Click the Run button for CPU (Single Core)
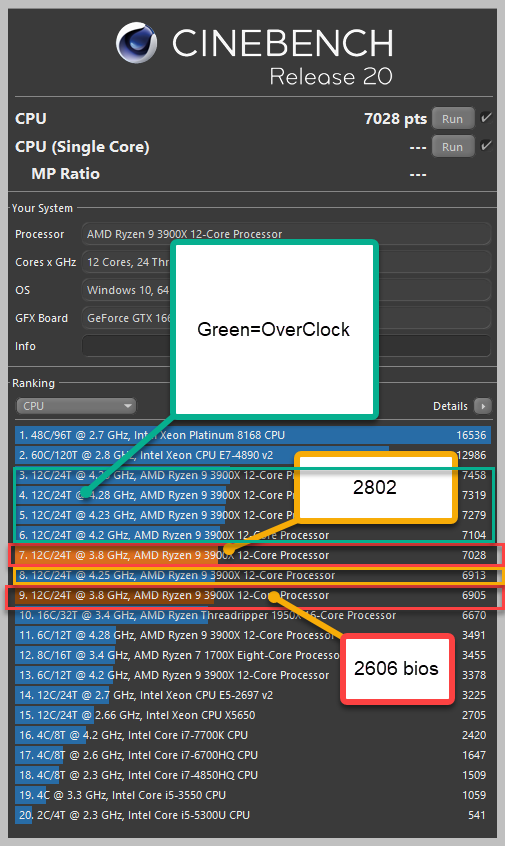Screen dimensions: 505x846 tap(453, 147)
